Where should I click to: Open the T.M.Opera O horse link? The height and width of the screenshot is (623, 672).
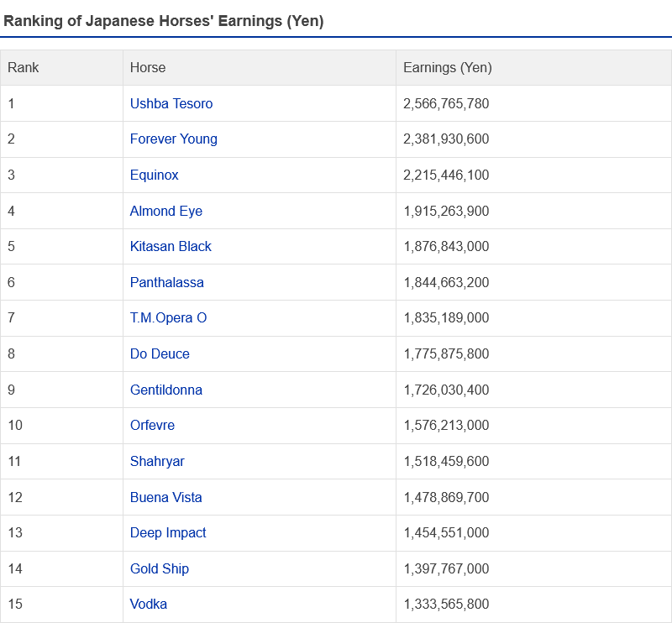169,318
